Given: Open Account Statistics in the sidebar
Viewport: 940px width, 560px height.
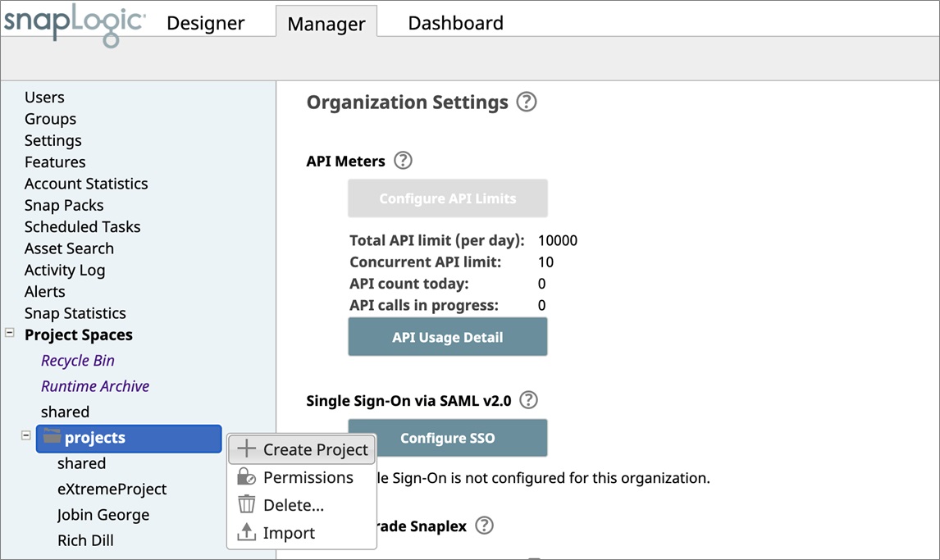Looking at the screenshot, I should tap(86, 184).
